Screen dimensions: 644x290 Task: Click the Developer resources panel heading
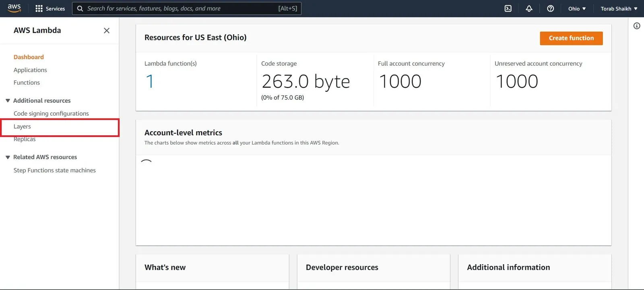coord(342,267)
